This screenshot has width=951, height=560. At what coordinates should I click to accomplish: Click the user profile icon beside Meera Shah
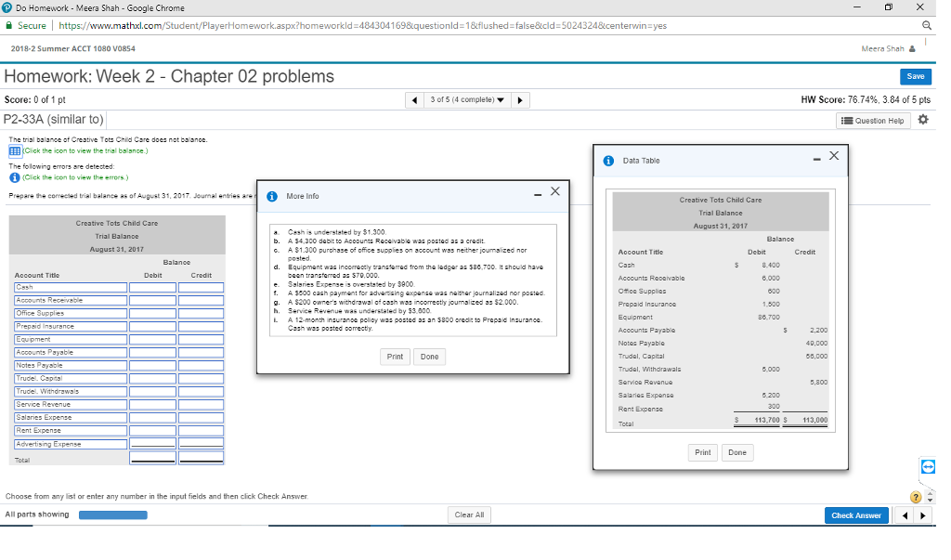point(912,48)
